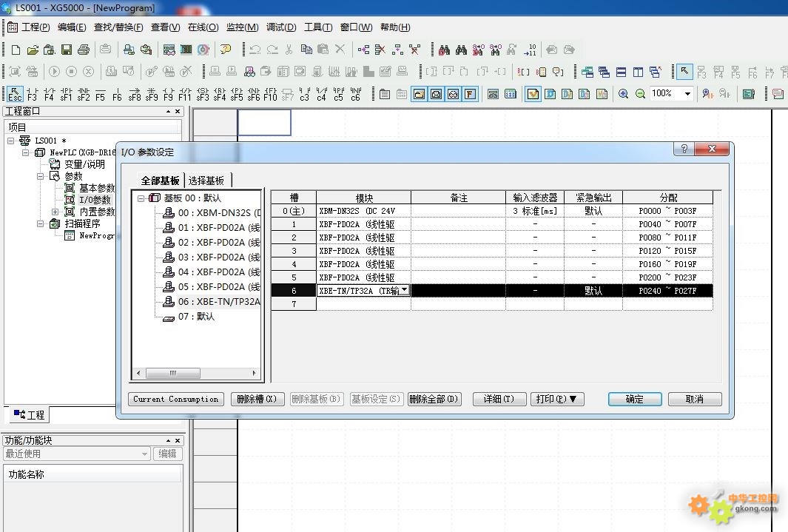
Task: Confirm the dialog with 确定
Action: point(635,399)
